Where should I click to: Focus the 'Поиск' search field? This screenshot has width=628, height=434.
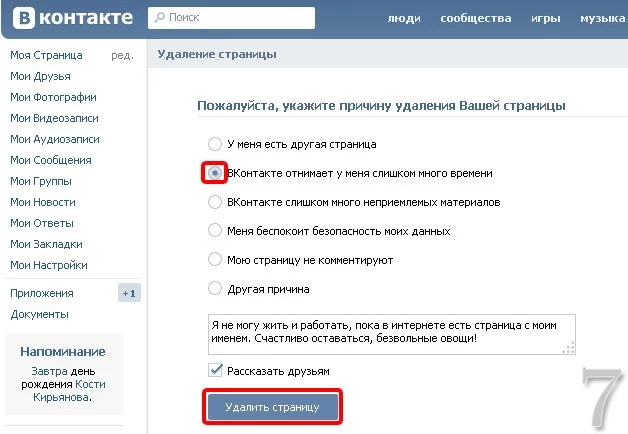click(231, 18)
